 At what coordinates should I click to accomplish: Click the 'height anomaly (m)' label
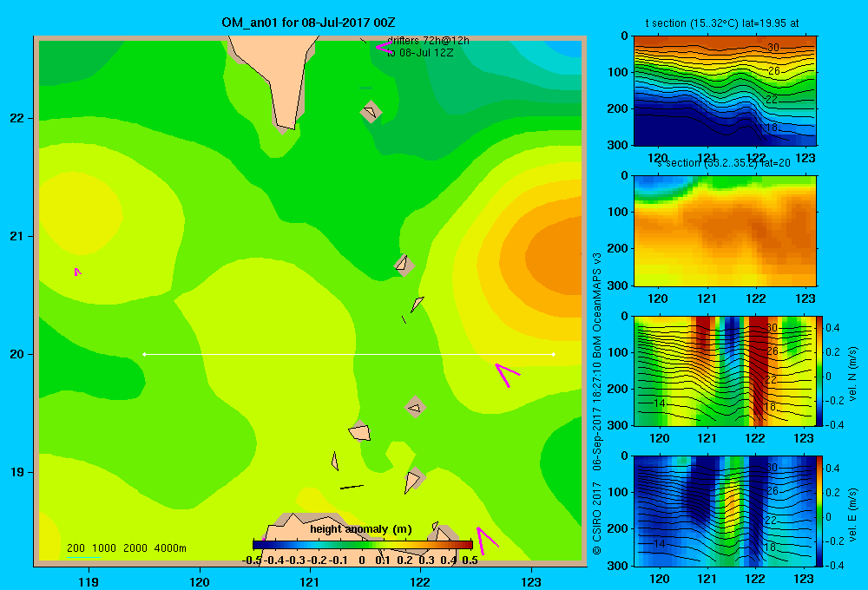[361, 529]
